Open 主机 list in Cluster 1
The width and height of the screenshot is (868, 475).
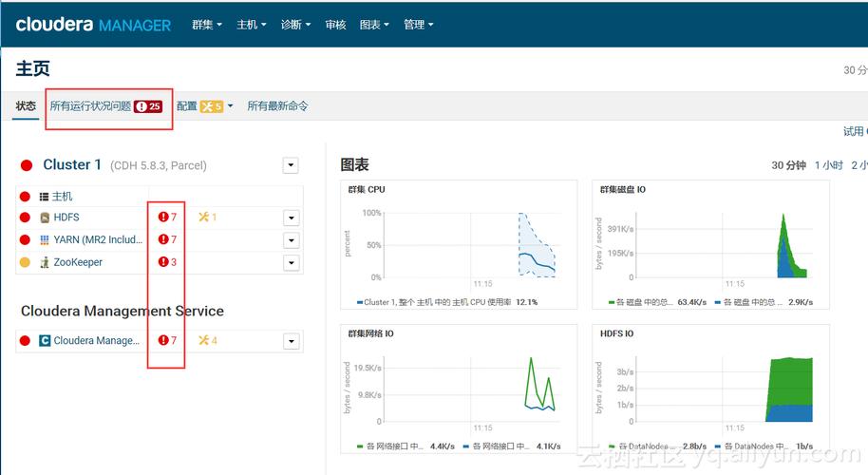pos(62,196)
